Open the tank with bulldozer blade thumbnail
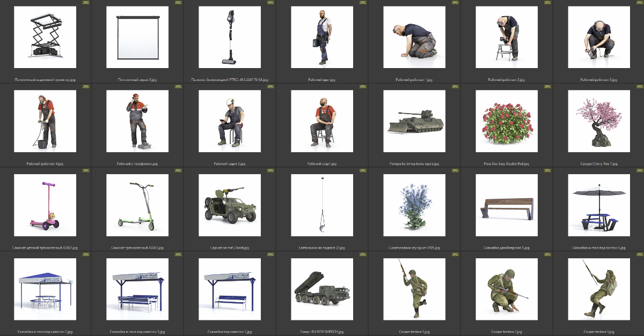 point(415,121)
